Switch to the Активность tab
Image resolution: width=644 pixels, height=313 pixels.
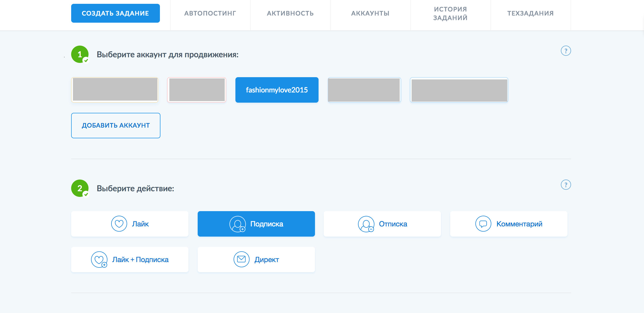click(x=290, y=13)
